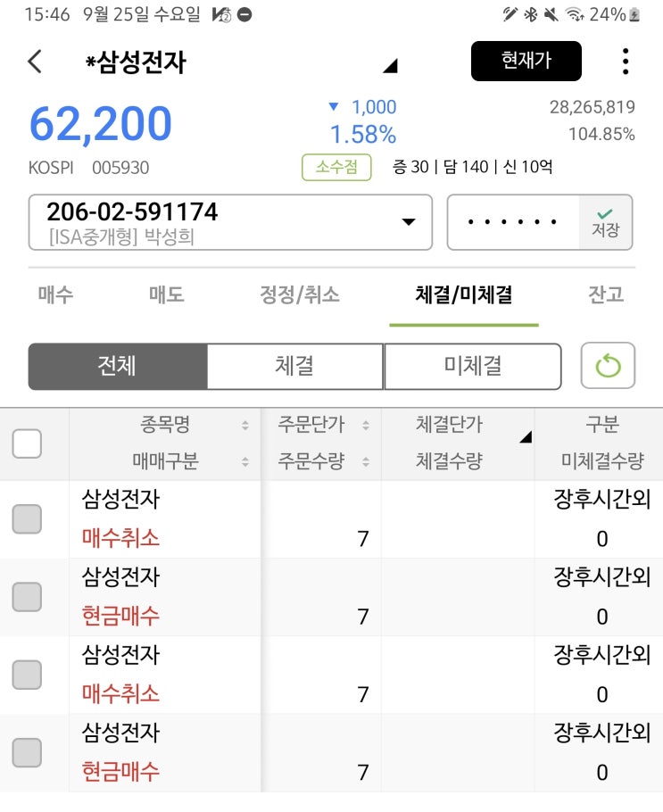Sort by 매매구분 column arrows
The image size is (663, 812).
click(245, 462)
